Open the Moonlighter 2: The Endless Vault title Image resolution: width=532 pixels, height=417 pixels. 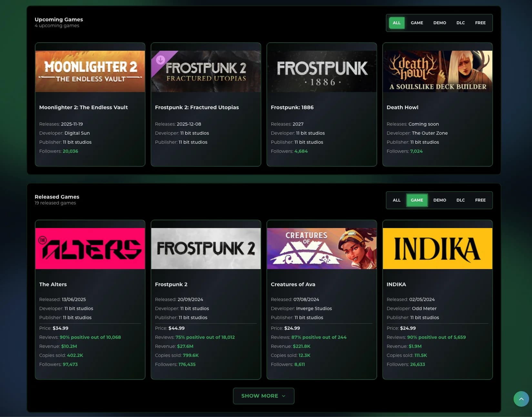point(83,107)
